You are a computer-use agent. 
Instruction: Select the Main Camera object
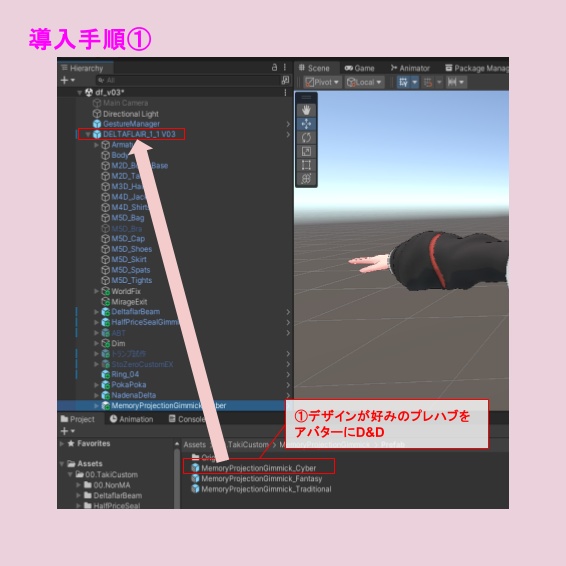(x=125, y=103)
